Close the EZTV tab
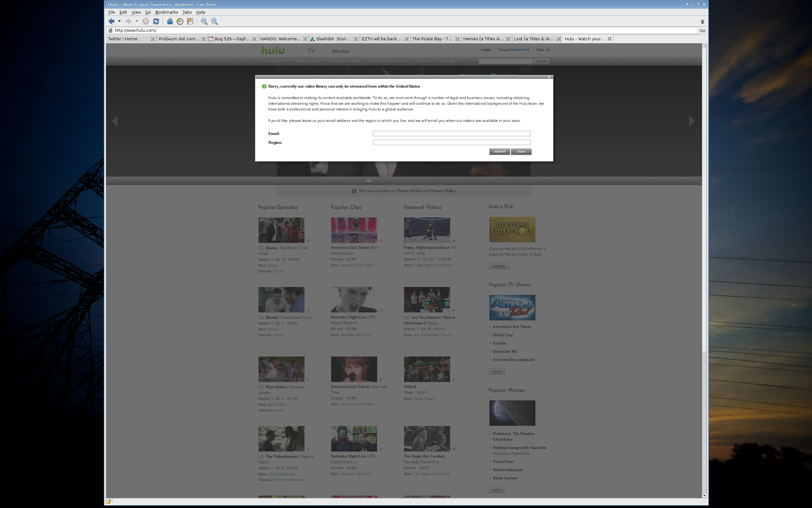The height and width of the screenshot is (508, 812). tap(406, 39)
